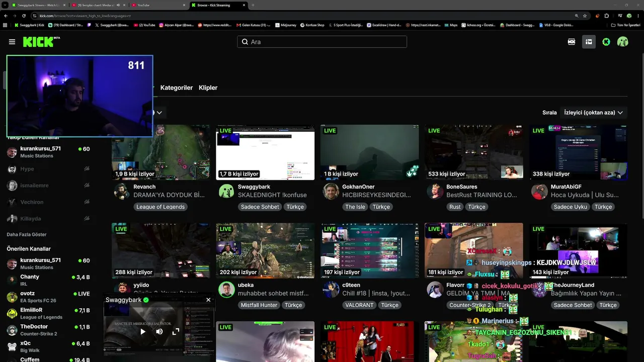Expand the mini player to fullscreen
644x362 pixels.
pyautogui.click(x=176, y=331)
